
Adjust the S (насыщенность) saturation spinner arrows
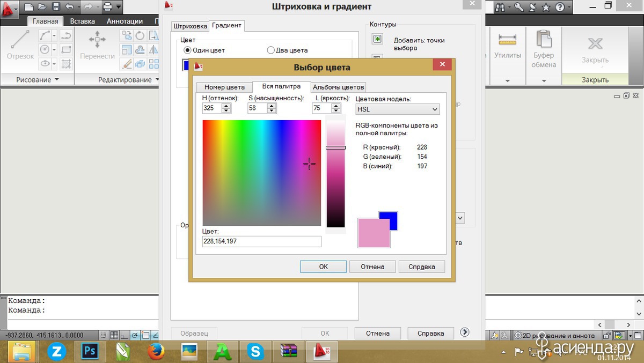click(272, 108)
